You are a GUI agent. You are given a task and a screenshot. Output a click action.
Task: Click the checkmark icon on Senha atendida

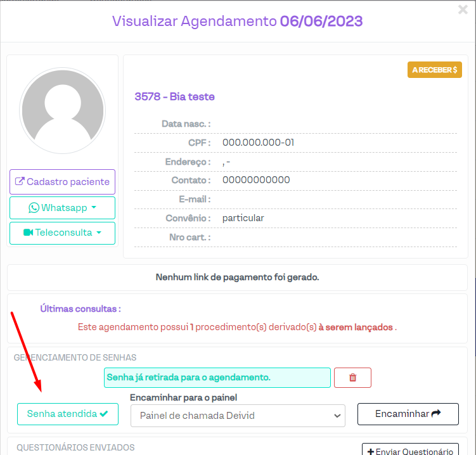104,414
